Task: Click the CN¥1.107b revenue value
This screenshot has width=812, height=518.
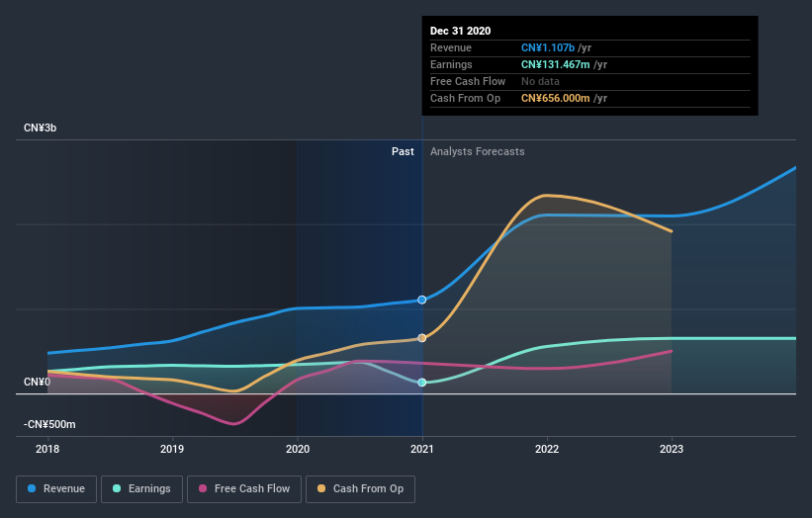Action: click(548, 47)
